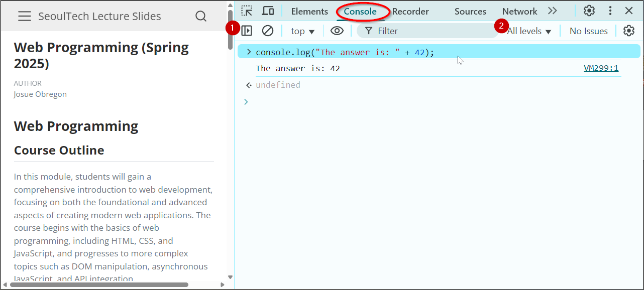Open DevTools settings gear icon
The height and width of the screenshot is (290, 644).
589,11
